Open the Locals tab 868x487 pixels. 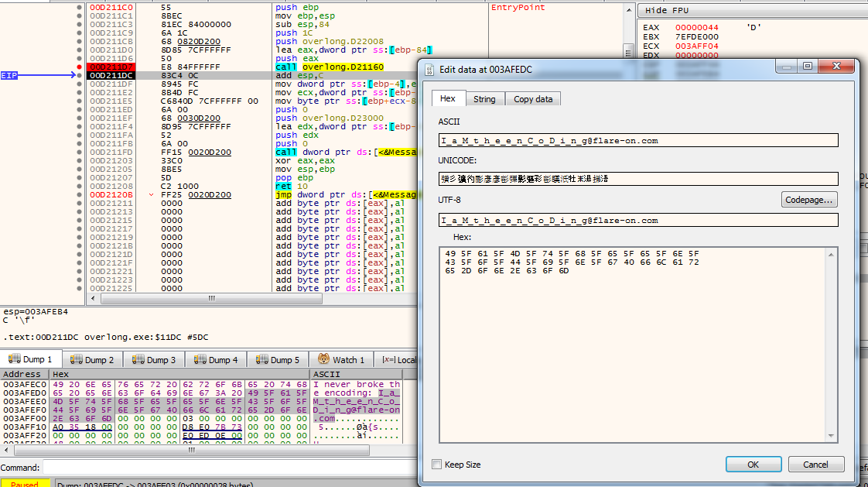tap(398, 359)
